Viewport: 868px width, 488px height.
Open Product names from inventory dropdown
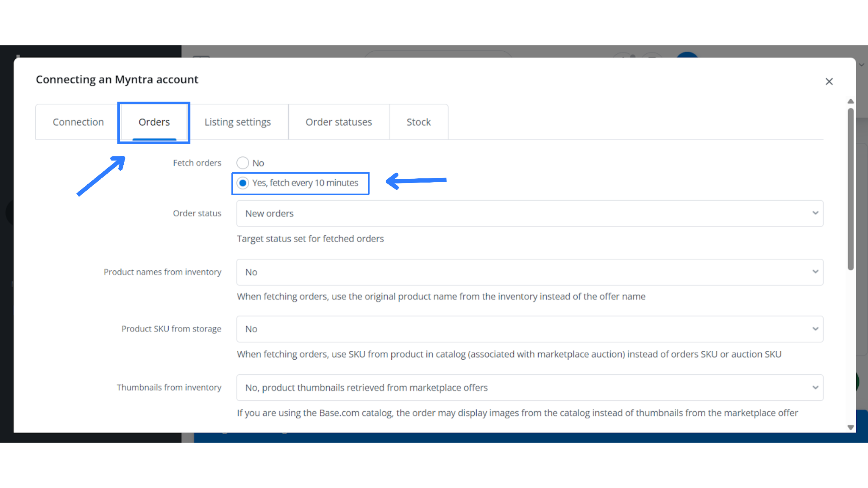click(x=529, y=272)
